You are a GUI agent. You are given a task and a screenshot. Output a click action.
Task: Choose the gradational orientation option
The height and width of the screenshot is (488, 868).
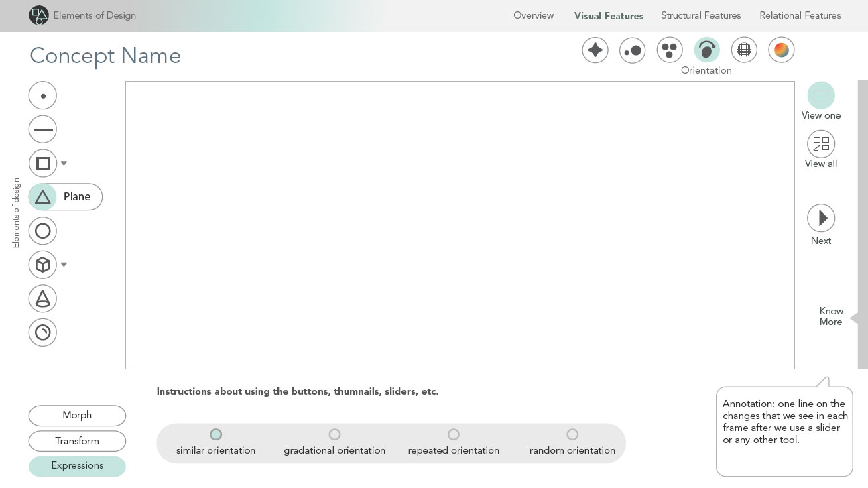pos(334,434)
